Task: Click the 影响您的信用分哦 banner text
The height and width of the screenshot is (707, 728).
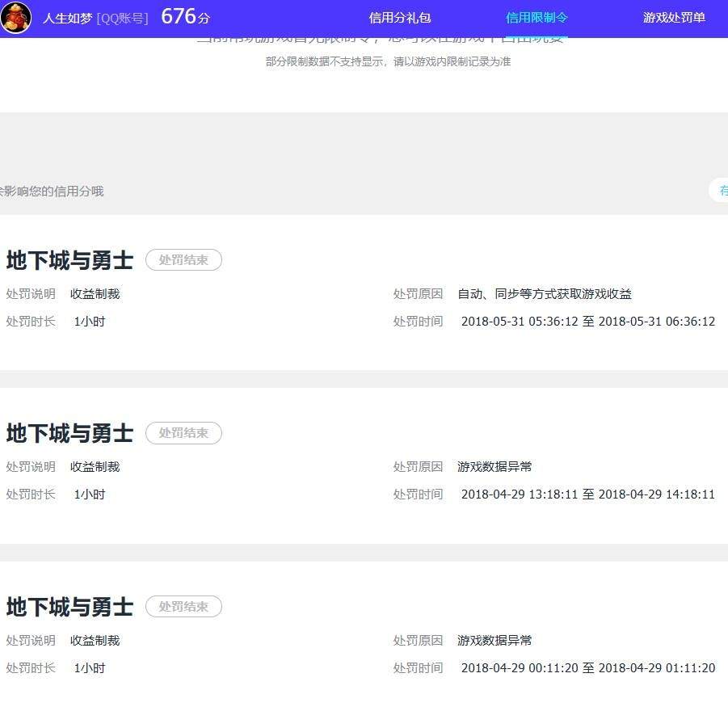Action: coord(52,191)
